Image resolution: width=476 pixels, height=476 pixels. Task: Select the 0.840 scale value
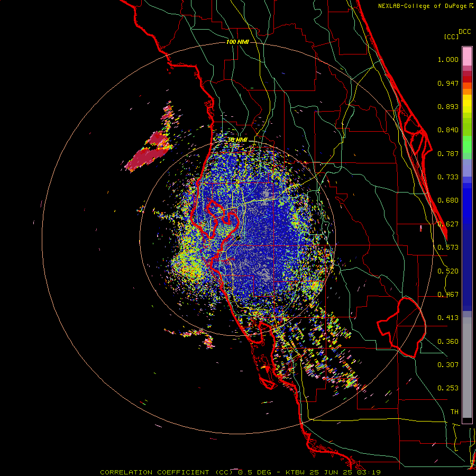coord(448,130)
